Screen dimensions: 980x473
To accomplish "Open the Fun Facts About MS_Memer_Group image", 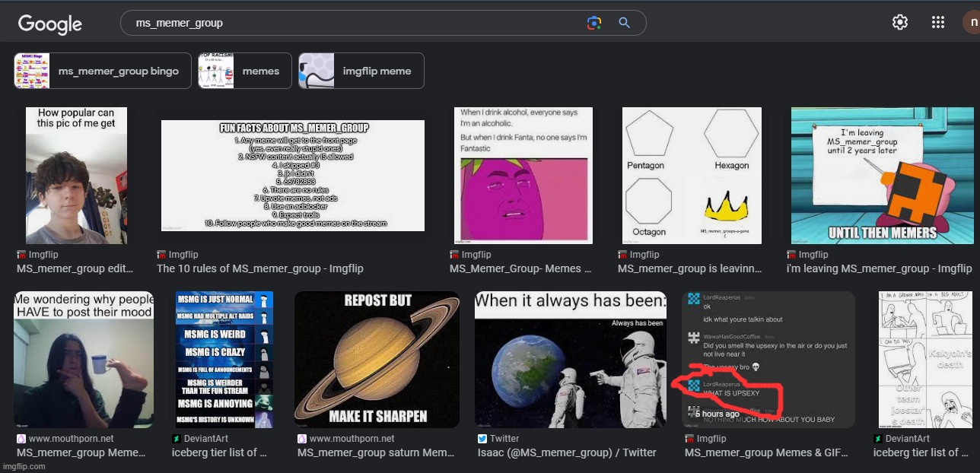I will [293, 176].
